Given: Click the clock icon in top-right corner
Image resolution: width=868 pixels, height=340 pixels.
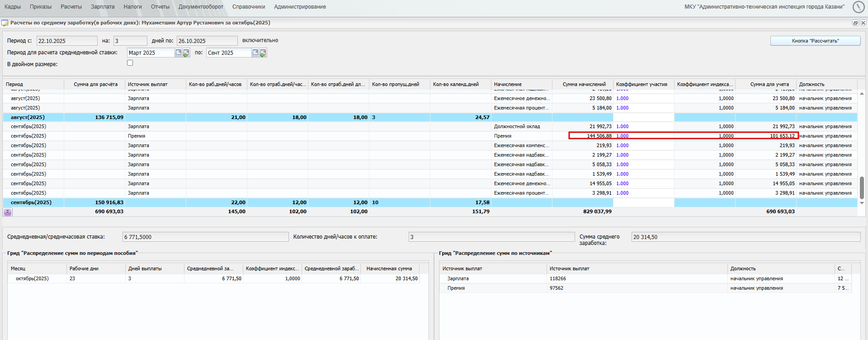Looking at the screenshot, I should pos(858,7).
